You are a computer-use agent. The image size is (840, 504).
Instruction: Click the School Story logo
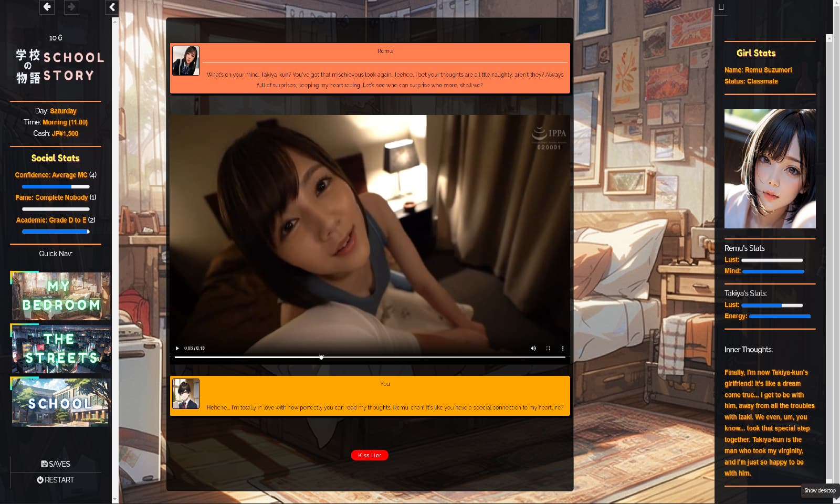(60, 66)
